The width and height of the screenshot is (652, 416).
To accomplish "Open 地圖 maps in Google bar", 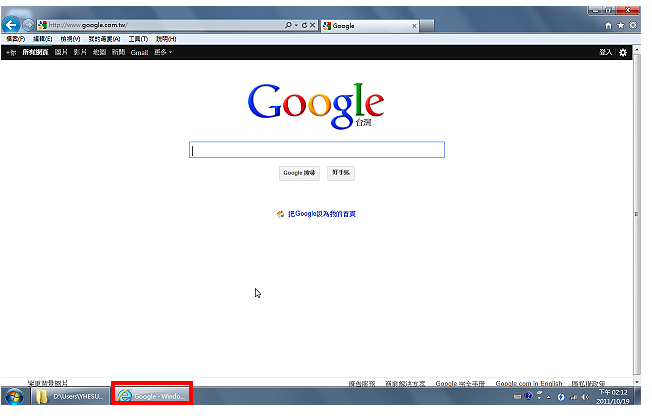I will click(x=99, y=52).
